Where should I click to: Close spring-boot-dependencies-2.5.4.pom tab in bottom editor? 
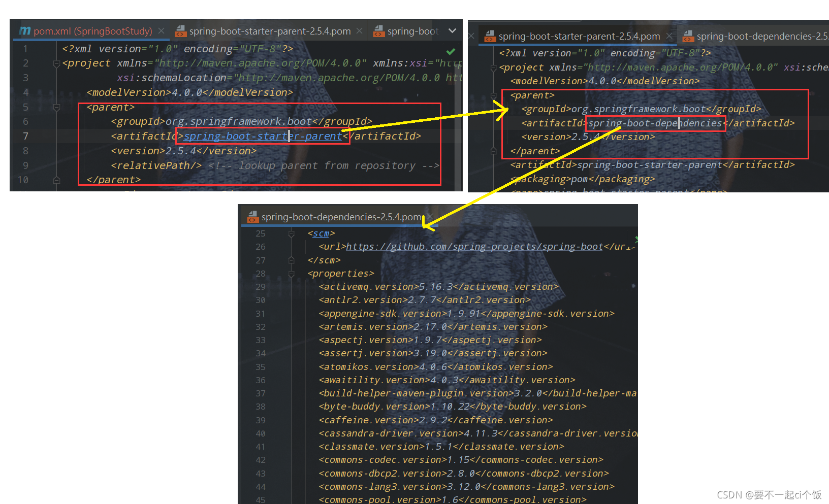(430, 217)
